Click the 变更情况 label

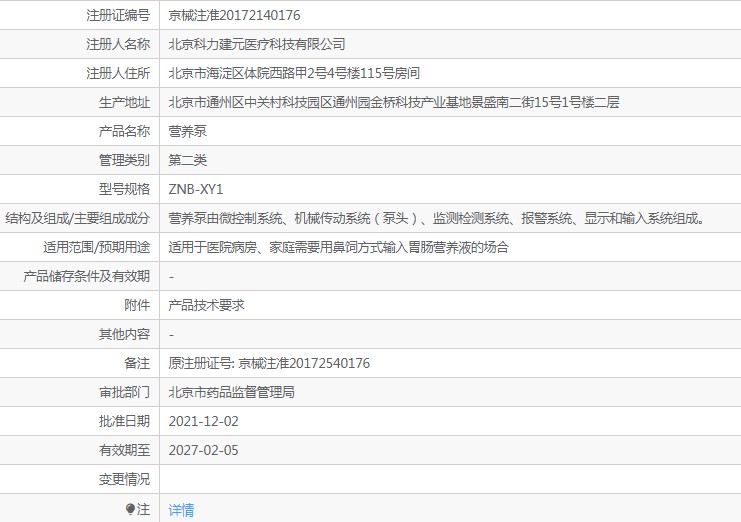tap(124, 479)
